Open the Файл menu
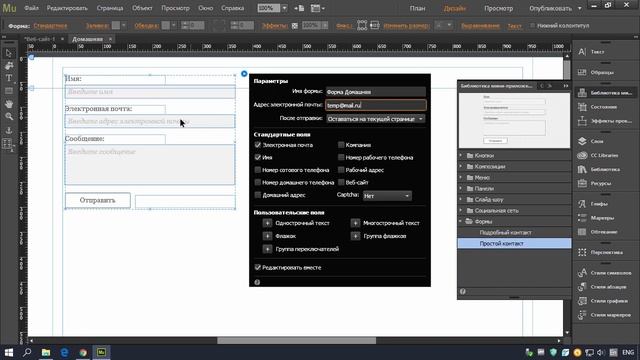 [31, 8]
